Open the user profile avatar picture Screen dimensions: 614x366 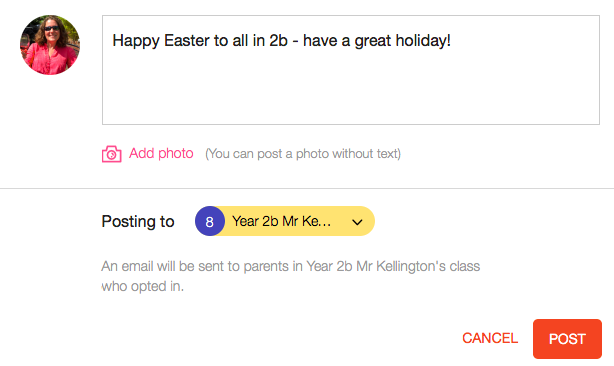pyautogui.click(x=50, y=45)
